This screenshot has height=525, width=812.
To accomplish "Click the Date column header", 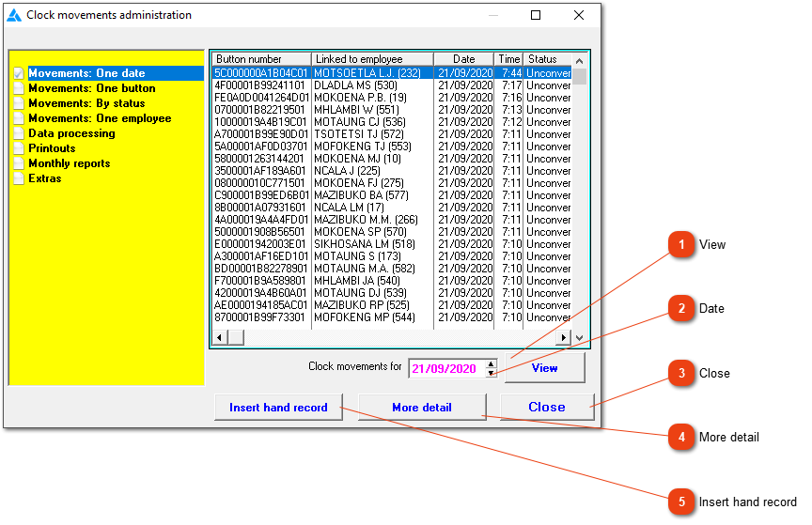I will coord(464,59).
